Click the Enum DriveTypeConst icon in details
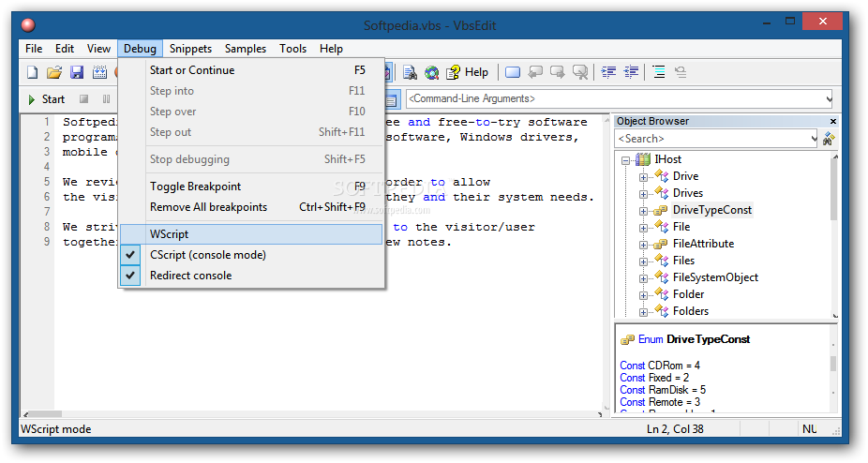Image resolution: width=868 pixels, height=463 pixels. tap(627, 340)
